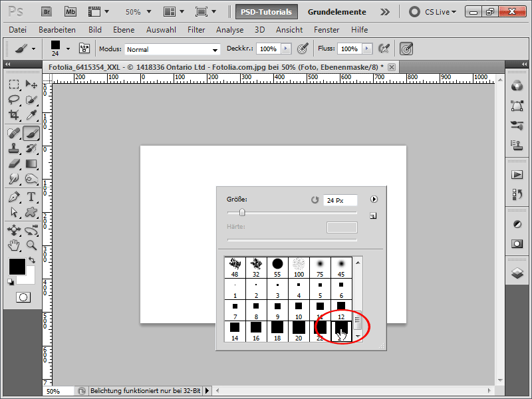The height and width of the screenshot is (399, 532).
Task: Select the History Brush tool
Action: 31,148
